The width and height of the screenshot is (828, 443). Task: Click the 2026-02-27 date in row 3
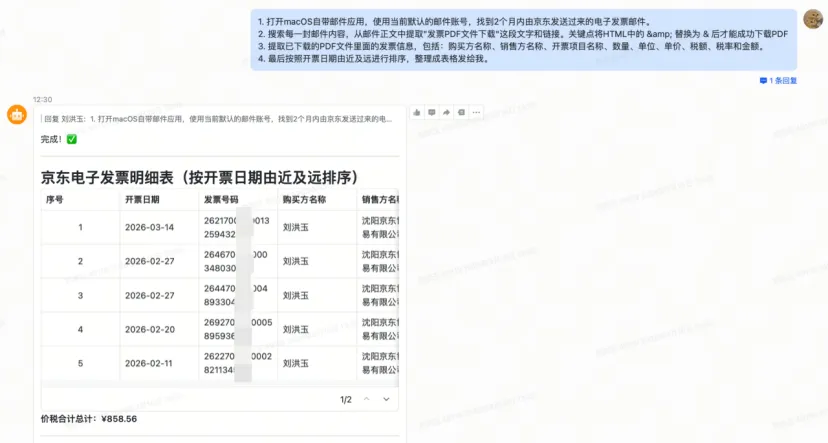[149, 295]
